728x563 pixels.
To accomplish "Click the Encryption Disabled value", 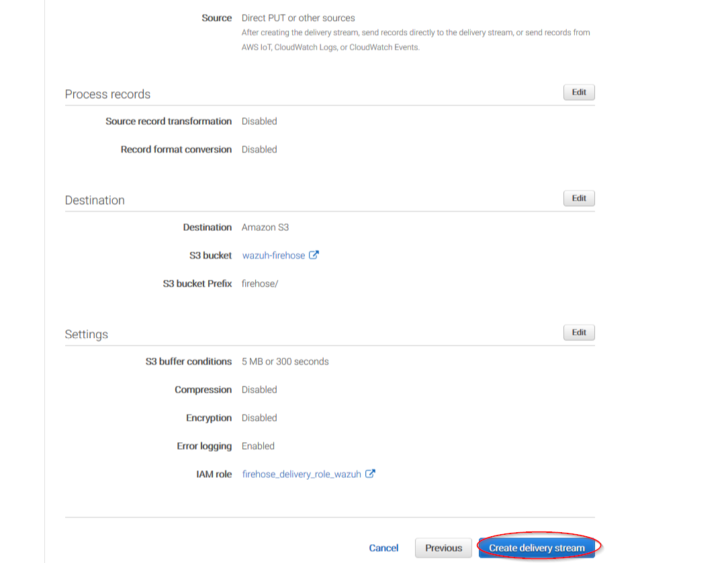I will [x=259, y=418].
